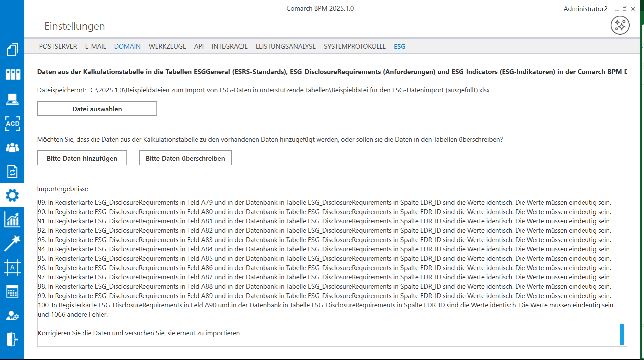Open the bar chart reports icon
The height and width of the screenshot is (360, 644).
click(12, 219)
